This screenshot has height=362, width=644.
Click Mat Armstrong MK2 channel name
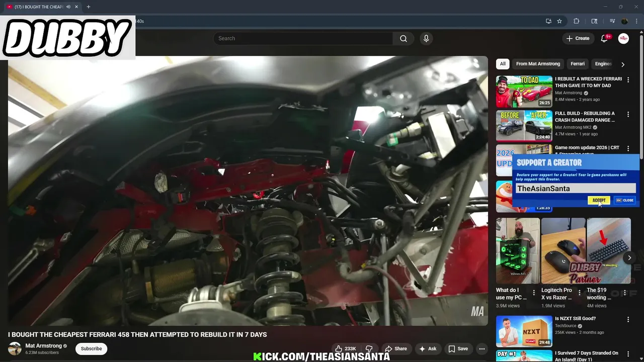573,128
